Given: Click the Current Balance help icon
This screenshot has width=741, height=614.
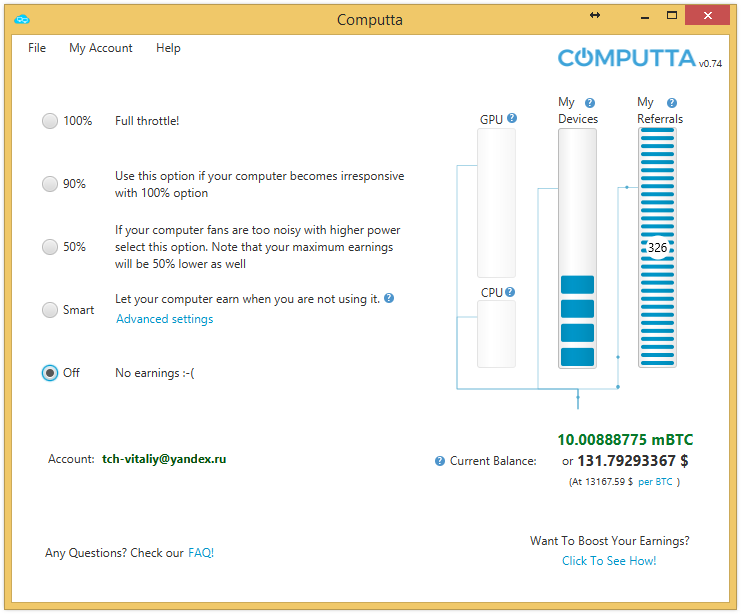Looking at the screenshot, I should pyautogui.click(x=439, y=461).
